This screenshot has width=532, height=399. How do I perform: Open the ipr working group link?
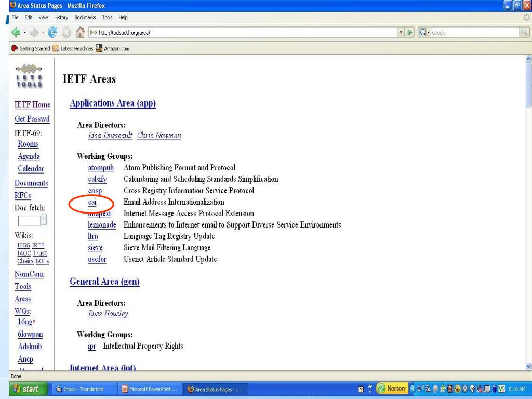click(x=91, y=347)
